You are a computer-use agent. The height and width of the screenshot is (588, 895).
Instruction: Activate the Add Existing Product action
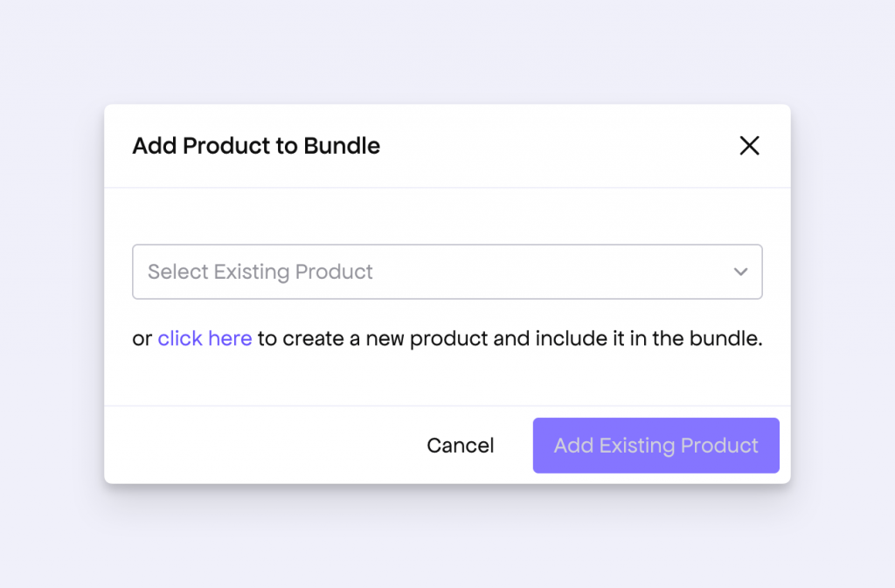coord(656,445)
